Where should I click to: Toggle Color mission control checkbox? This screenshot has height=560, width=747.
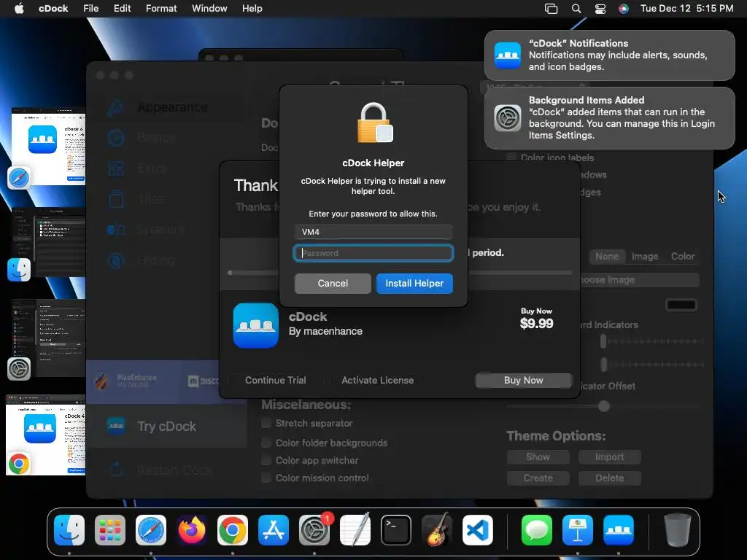tap(266, 478)
